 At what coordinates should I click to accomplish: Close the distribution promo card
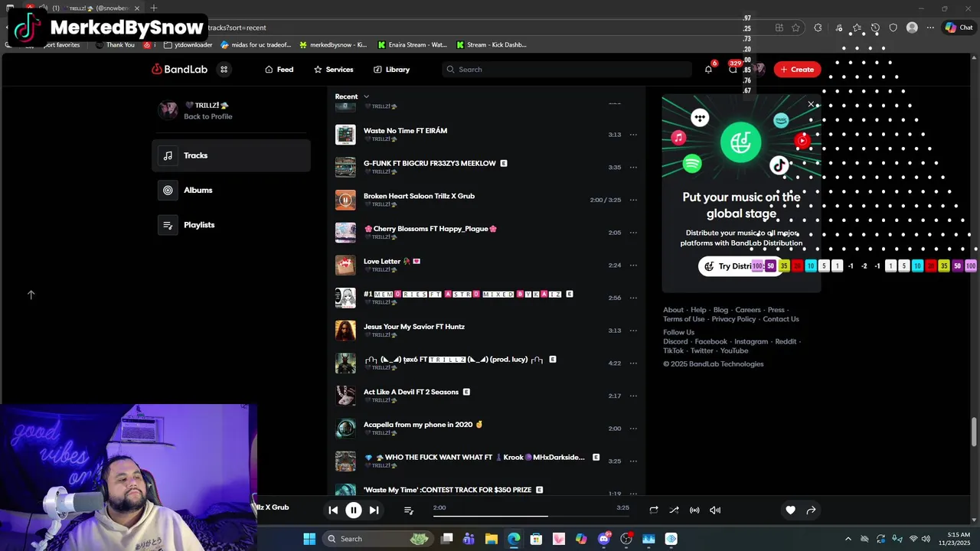[811, 104]
